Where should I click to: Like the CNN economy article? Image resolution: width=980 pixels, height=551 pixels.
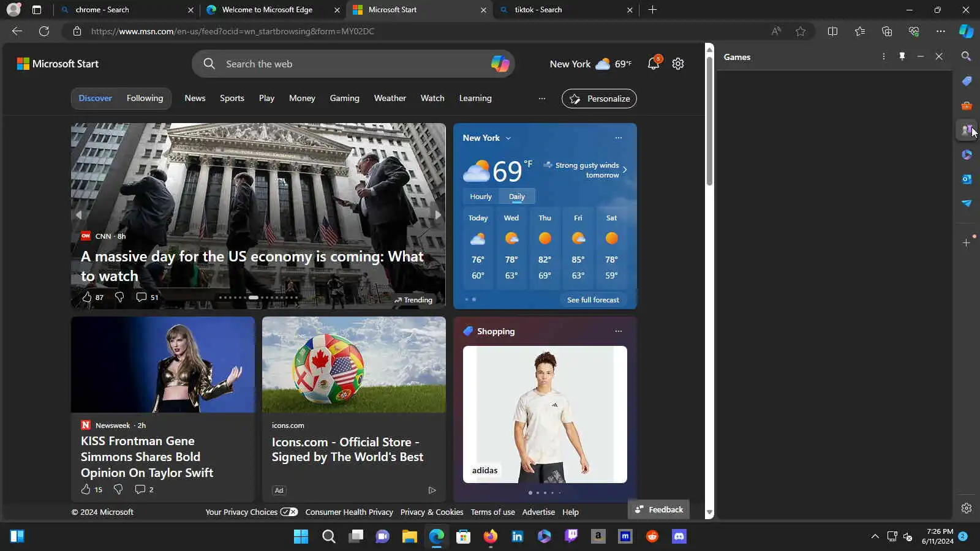[86, 297]
